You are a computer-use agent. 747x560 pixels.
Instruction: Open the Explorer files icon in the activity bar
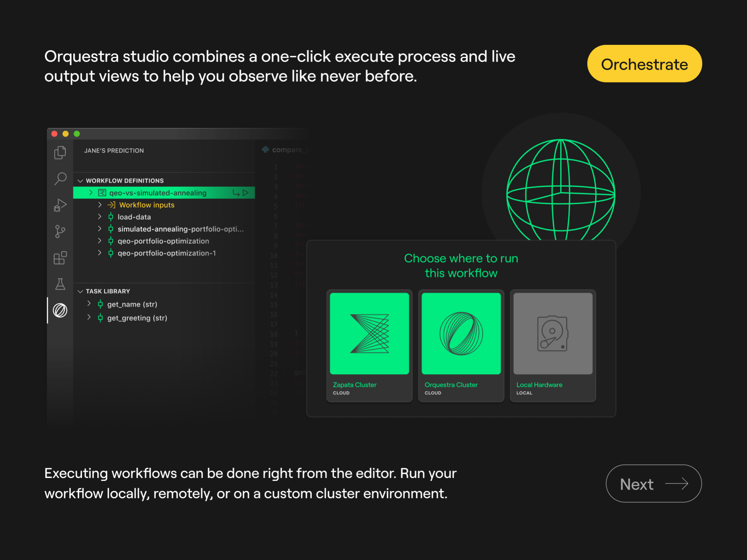(60, 152)
